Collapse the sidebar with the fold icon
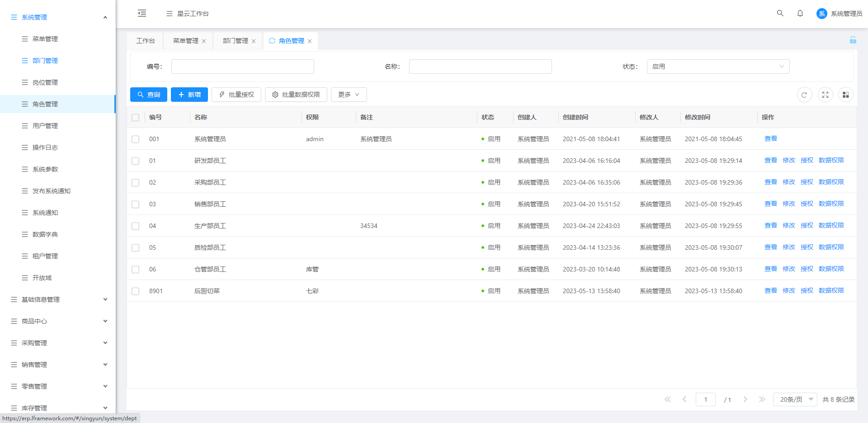Image resolution: width=868 pixels, height=423 pixels. (x=142, y=13)
